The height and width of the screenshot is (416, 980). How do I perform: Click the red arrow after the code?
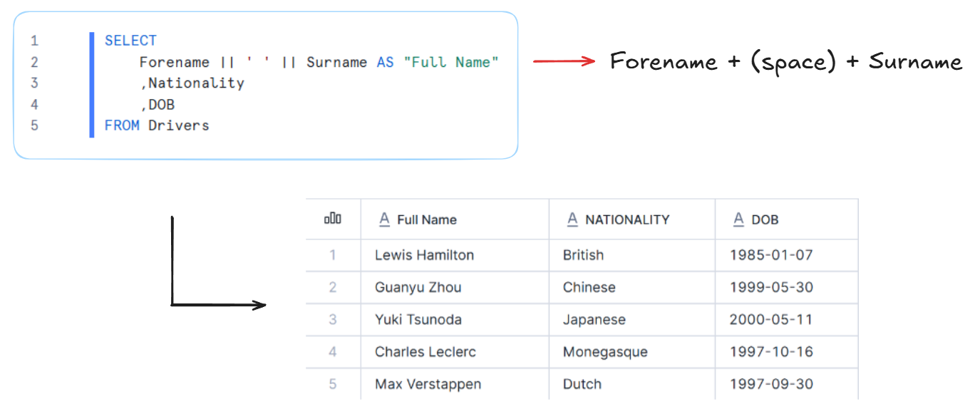point(564,61)
